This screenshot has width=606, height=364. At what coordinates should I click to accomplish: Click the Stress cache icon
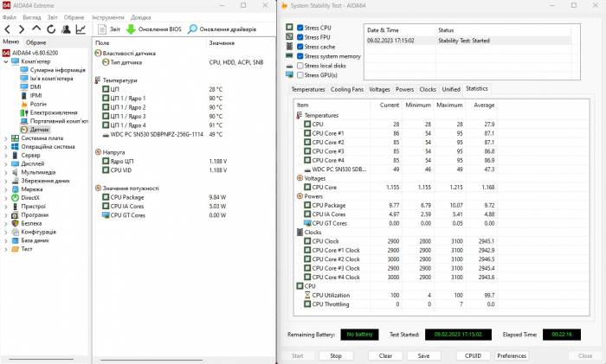[x=289, y=46]
